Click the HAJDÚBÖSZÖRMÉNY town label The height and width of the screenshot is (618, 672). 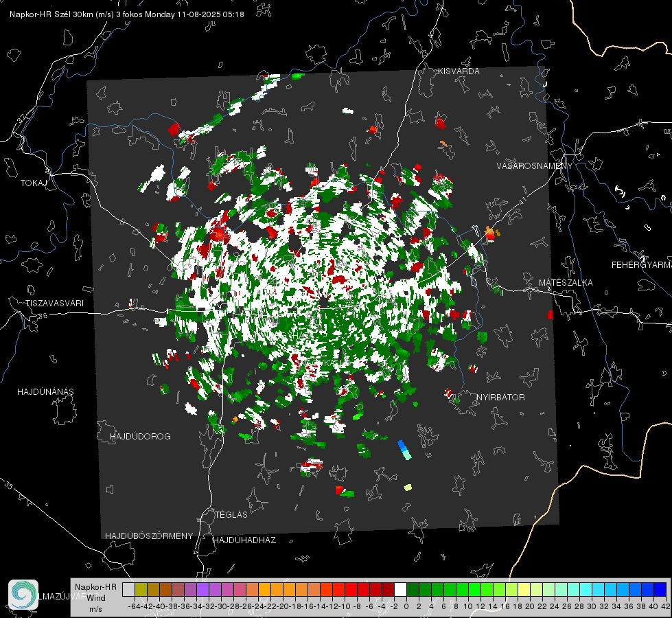tap(149, 536)
